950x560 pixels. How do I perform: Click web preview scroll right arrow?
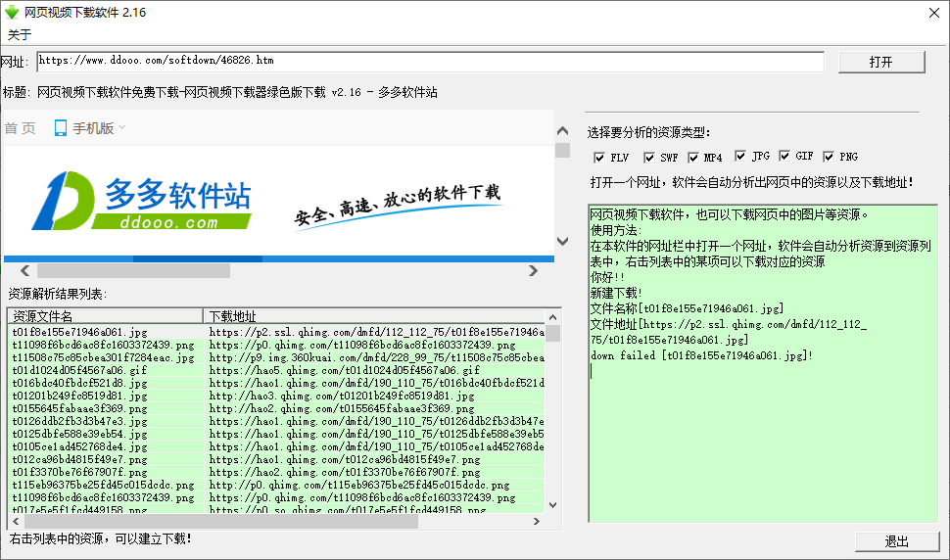(x=533, y=270)
